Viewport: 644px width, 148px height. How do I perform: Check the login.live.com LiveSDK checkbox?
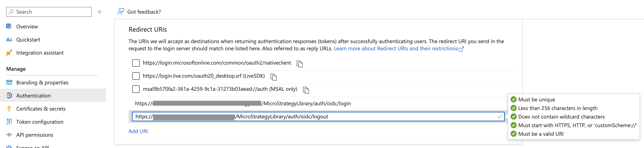[x=136, y=76]
